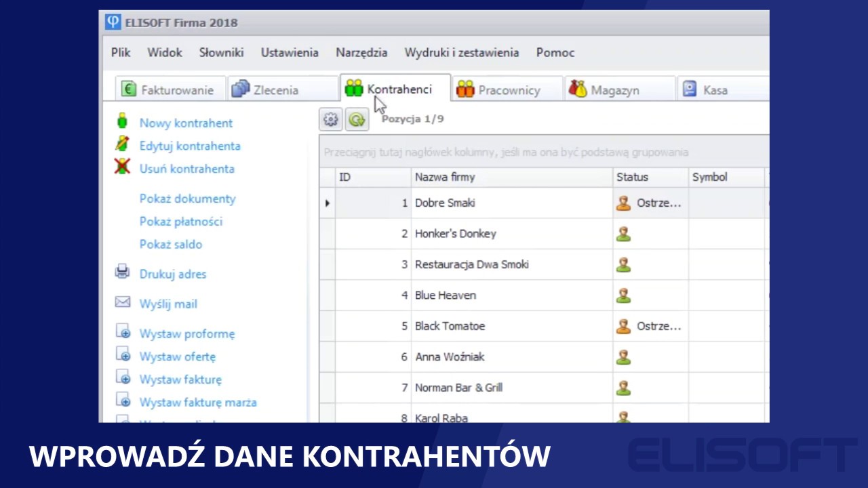Click the document icon beside Wystaw fakturę marża
868x488 pixels.
123,401
